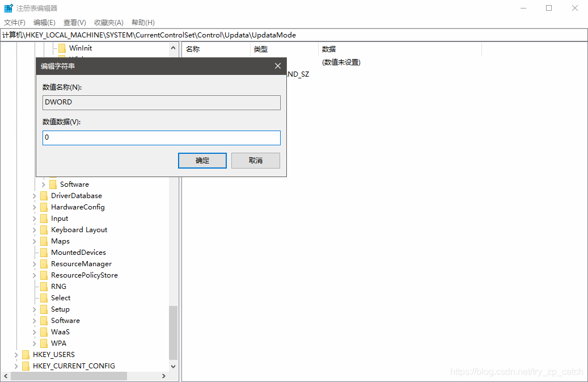The width and height of the screenshot is (588, 382).
Task: Click the Keyboard Layout folder icon
Action: [44, 230]
